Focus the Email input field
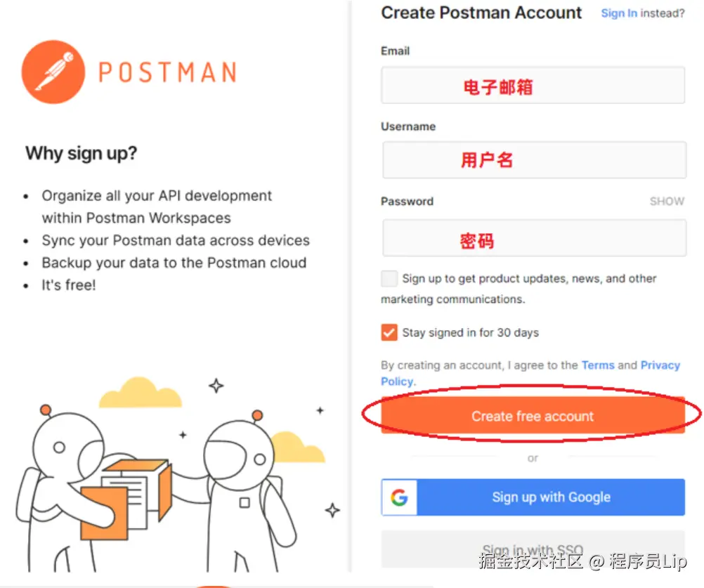Viewport: 704px width, 588px height. pos(533,85)
